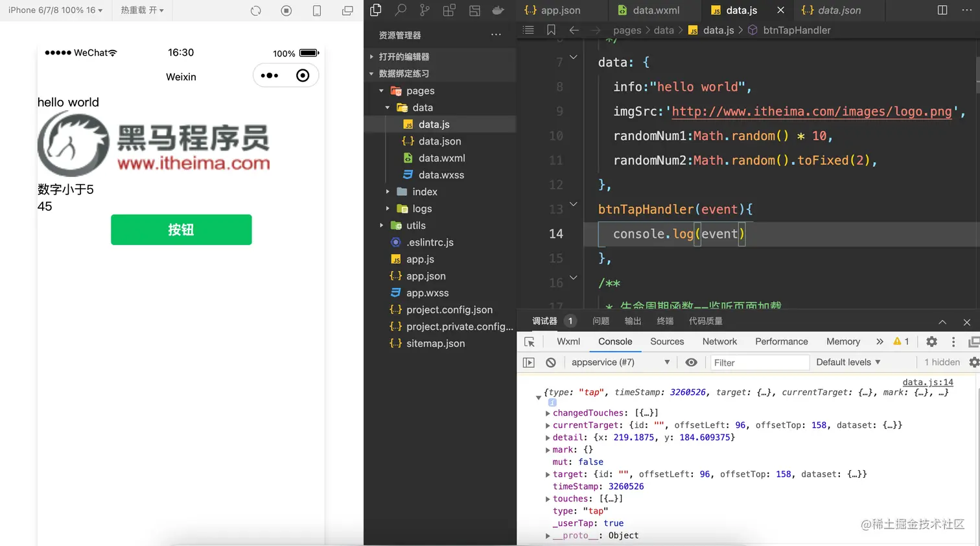
Task: Open the hot reload dropdown
Action: [142, 10]
